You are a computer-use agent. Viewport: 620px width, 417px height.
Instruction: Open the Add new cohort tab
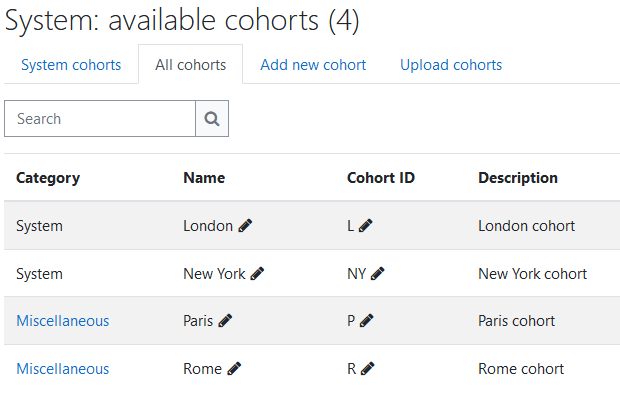(313, 65)
